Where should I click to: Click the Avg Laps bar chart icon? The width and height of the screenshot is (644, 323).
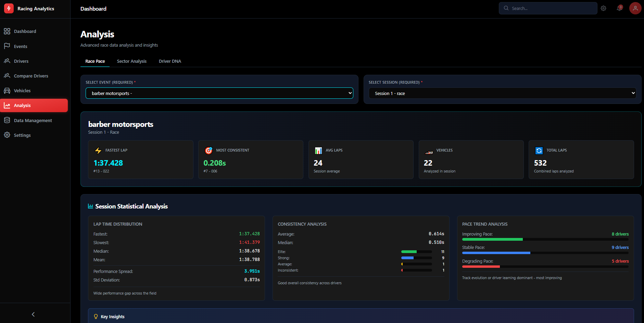coord(318,151)
